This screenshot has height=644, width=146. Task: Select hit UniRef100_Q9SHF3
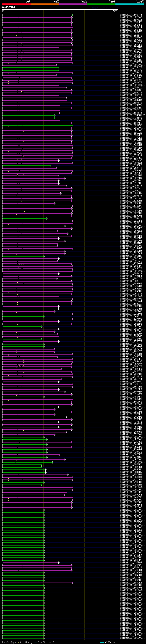131,359
